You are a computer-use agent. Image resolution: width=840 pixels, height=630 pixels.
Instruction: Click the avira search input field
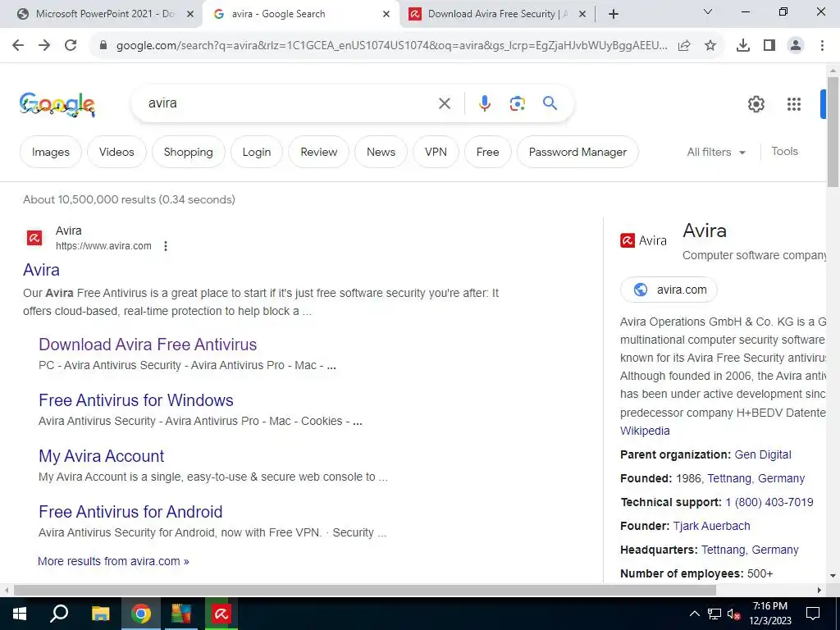[290, 103]
